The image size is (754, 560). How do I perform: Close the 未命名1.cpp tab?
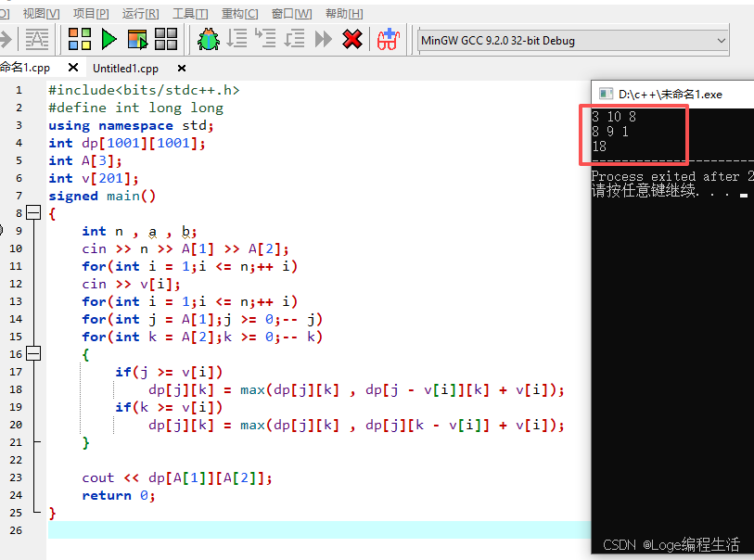pyautogui.click(x=73, y=68)
